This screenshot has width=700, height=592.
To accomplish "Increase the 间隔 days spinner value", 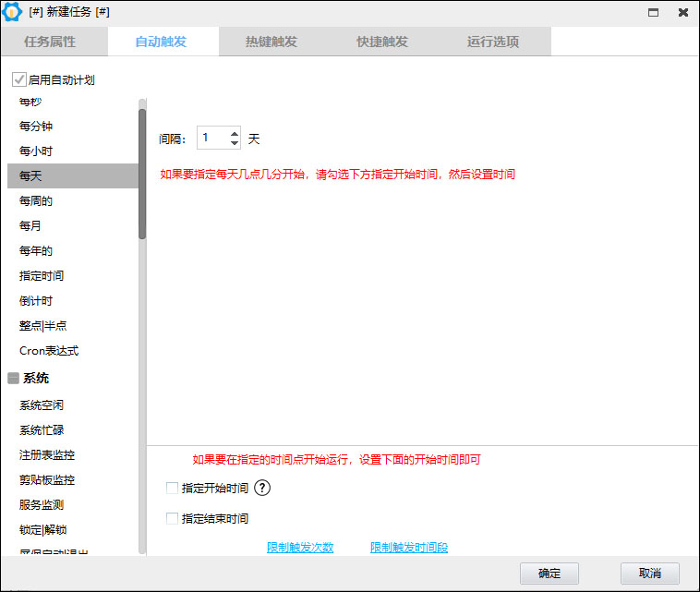I will tap(235, 134).
